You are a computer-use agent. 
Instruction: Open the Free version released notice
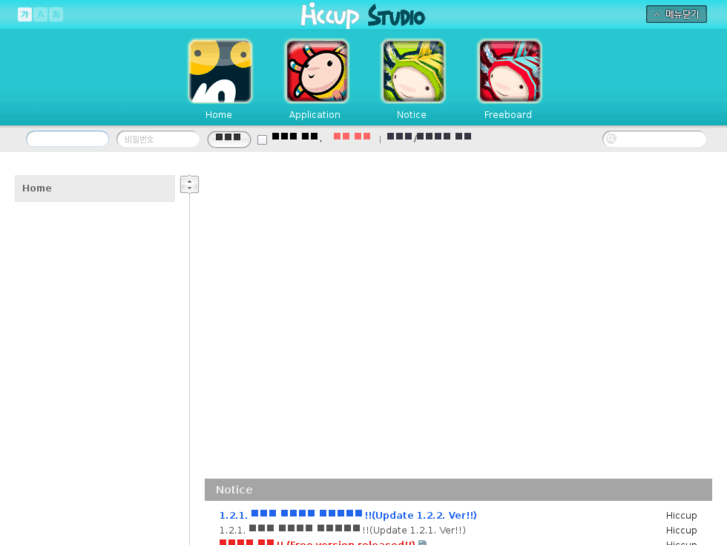point(318,542)
